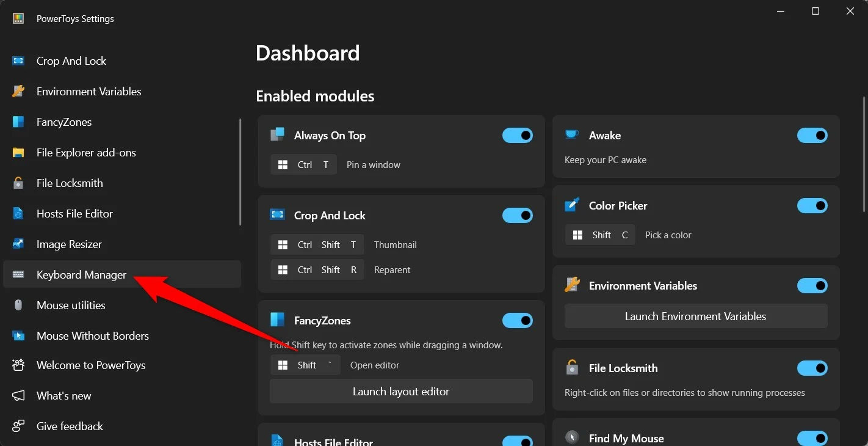Screen dimensions: 868x446
Task: Maximize the PowerToys Settings window
Action: 816,11
